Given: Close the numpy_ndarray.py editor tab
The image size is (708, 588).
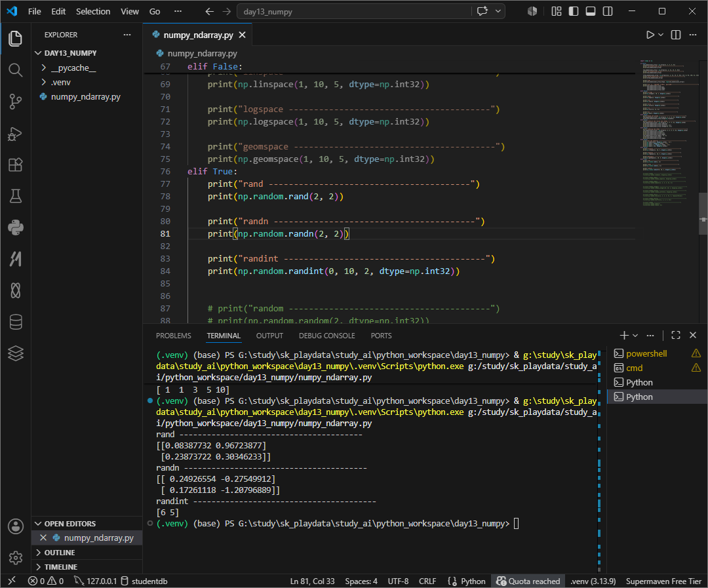Looking at the screenshot, I should click(243, 35).
